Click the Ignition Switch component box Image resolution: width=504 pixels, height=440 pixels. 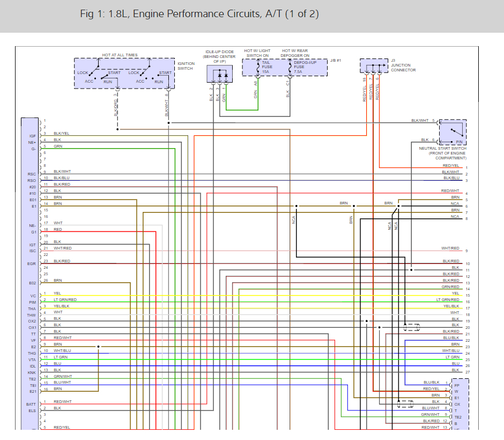pyautogui.click(x=124, y=74)
